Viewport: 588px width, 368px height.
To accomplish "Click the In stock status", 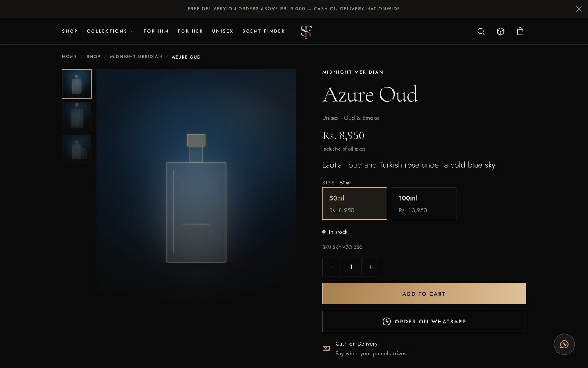I will [x=335, y=232].
